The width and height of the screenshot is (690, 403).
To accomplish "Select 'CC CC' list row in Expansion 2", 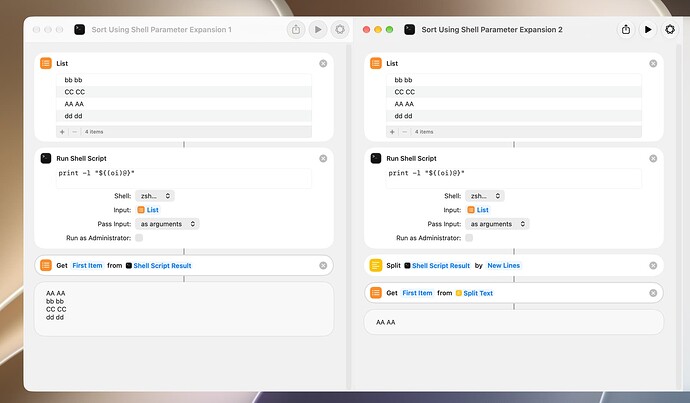I will [x=514, y=92].
